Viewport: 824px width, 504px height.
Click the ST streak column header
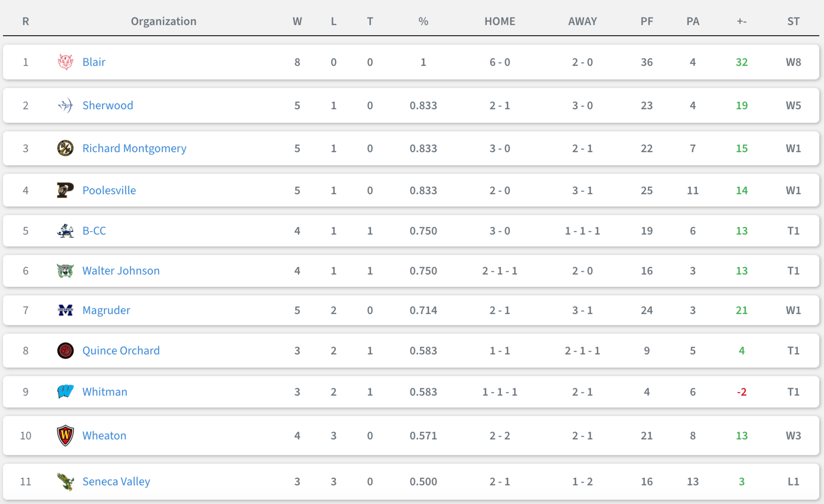coord(793,21)
